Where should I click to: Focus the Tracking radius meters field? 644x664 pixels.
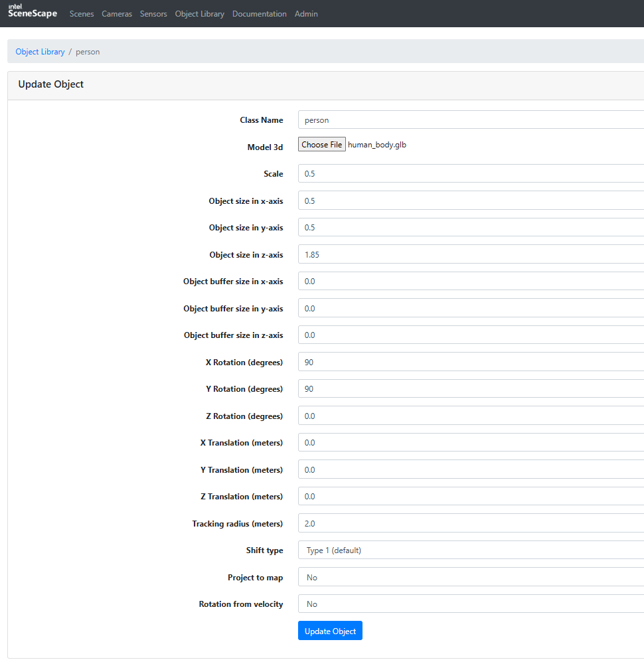tap(471, 524)
